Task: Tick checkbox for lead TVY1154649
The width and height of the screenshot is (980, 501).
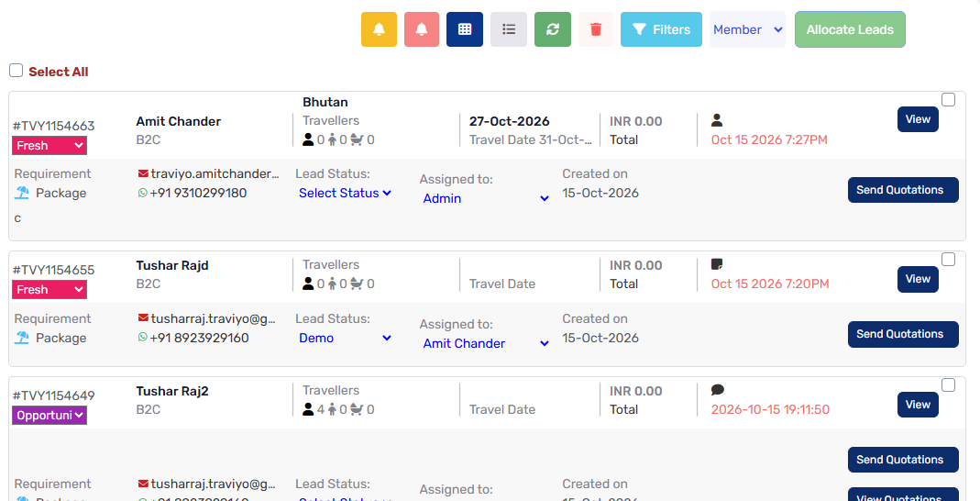Action: pos(948,384)
